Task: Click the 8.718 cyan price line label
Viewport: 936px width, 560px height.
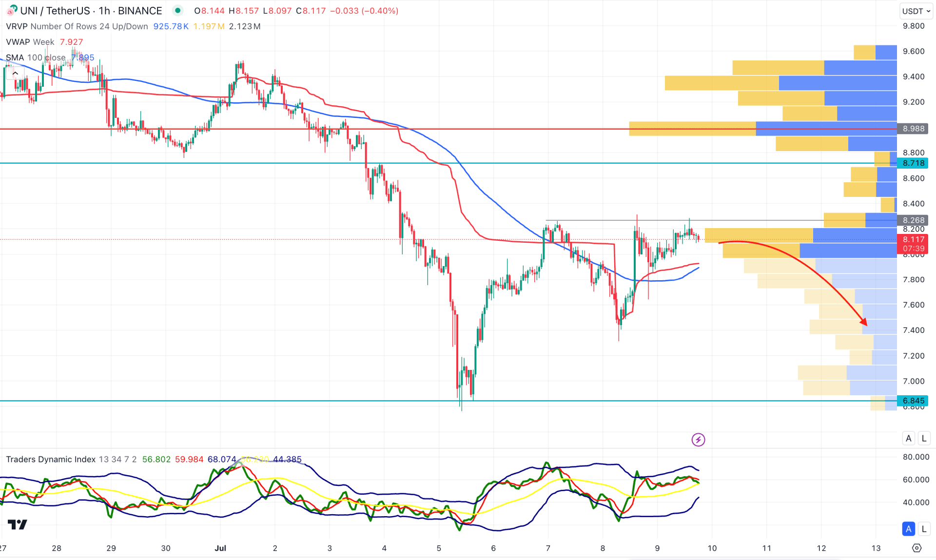Action: point(913,163)
